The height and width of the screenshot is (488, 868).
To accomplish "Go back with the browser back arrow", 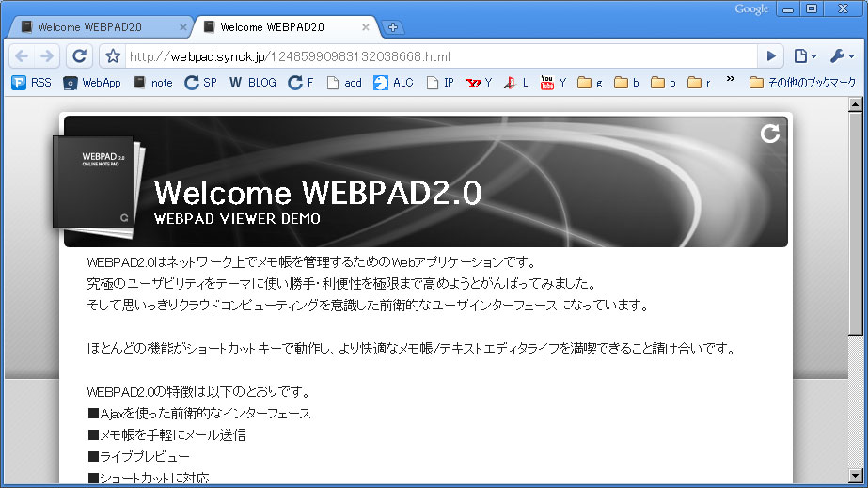I will coord(22,55).
